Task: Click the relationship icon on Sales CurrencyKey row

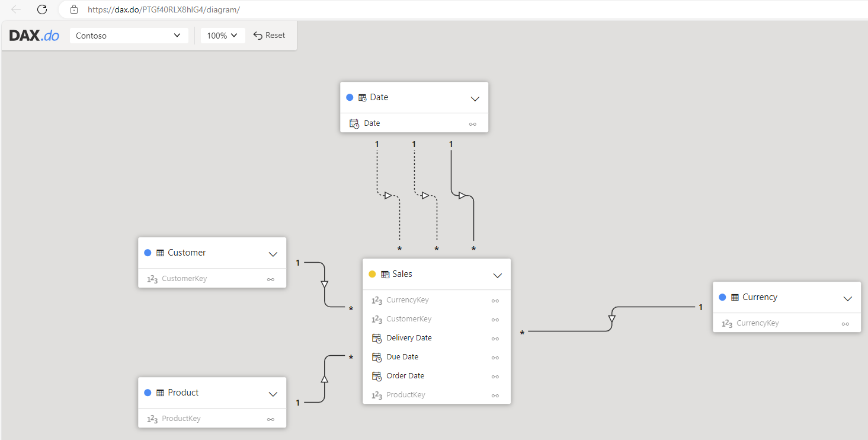Action: point(495,301)
